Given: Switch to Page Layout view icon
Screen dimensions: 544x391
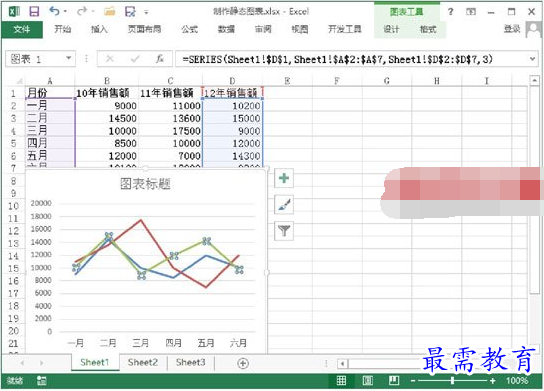Looking at the screenshot, I should (x=367, y=381).
